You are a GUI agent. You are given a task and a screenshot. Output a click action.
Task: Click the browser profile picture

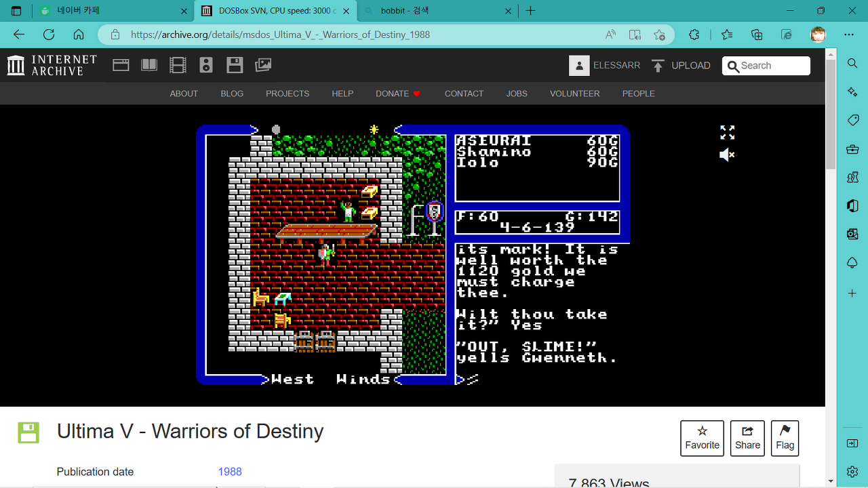(x=818, y=35)
